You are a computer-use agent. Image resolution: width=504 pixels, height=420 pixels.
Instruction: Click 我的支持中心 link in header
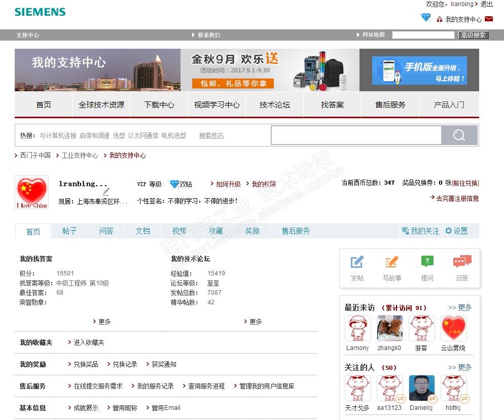point(463,19)
